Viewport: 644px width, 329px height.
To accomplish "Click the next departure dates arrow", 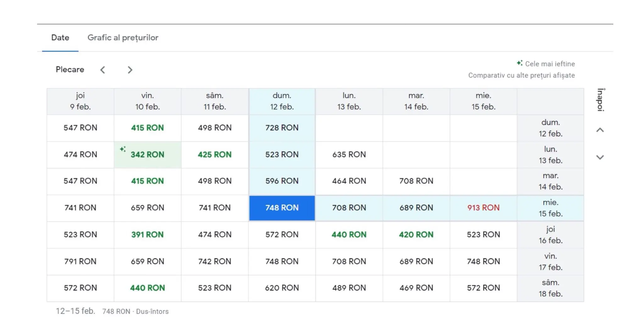I will 130,70.
